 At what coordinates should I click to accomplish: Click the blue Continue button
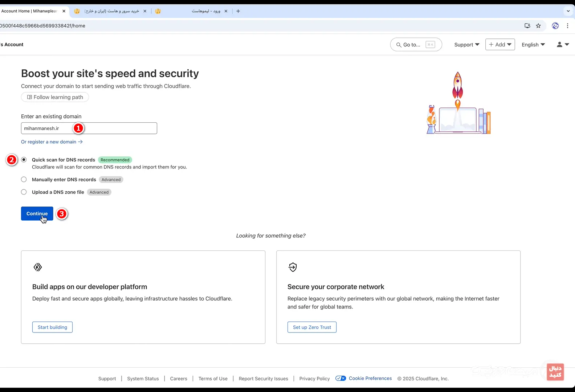coord(37,213)
